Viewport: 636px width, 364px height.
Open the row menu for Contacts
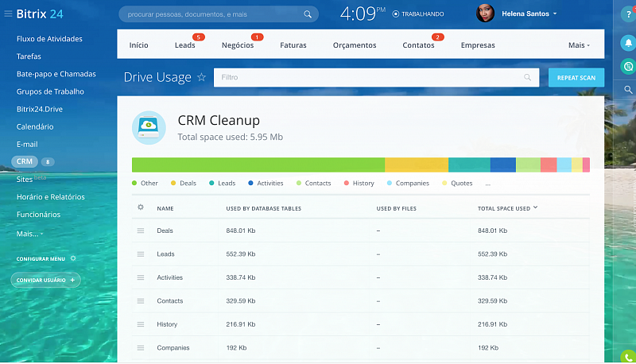point(141,300)
